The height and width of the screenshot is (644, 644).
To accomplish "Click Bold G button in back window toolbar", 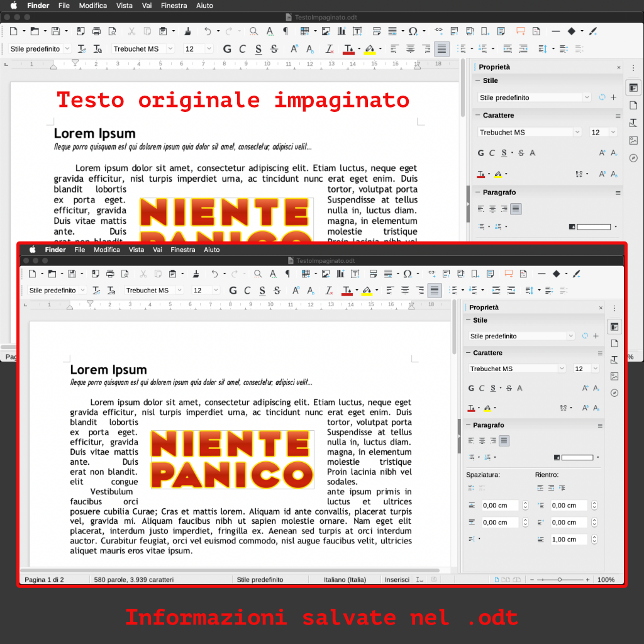I will click(x=227, y=49).
